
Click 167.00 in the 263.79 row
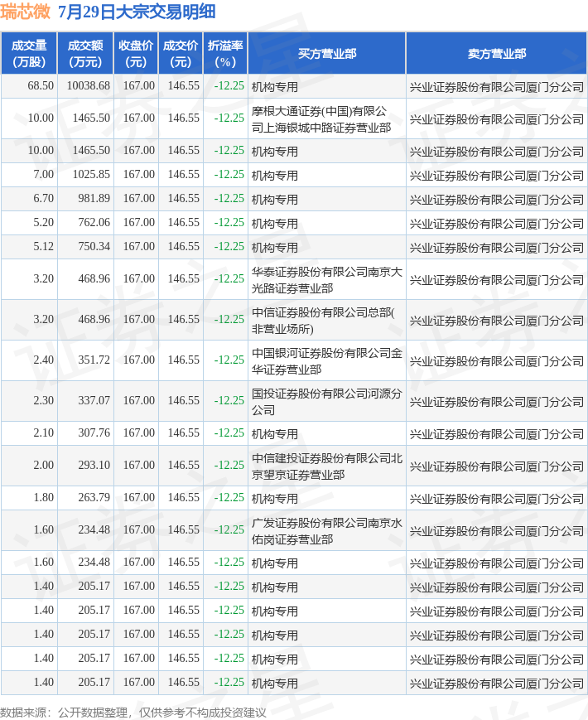(138, 498)
